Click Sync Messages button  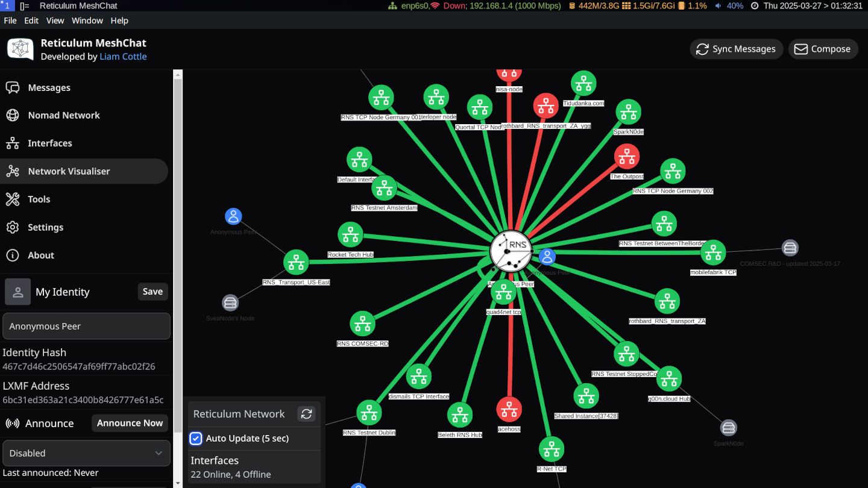pos(737,49)
